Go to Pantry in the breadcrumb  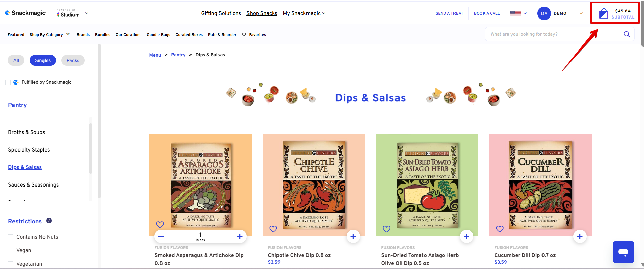point(178,55)
